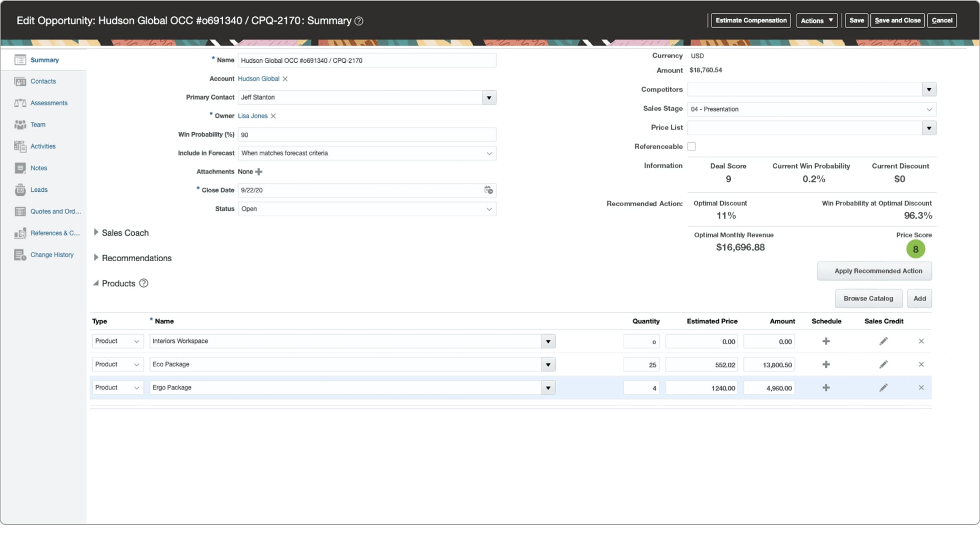Remove Lisa Jones as Owner
The width and height of the screenshot is (980, 551).
[x=273, y=116]
